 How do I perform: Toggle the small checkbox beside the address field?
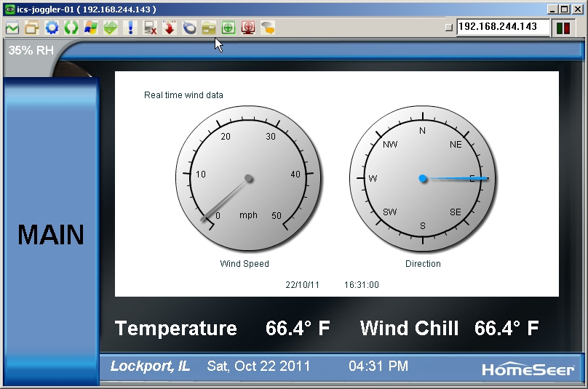pyautogui.click(x=449, y=28)
